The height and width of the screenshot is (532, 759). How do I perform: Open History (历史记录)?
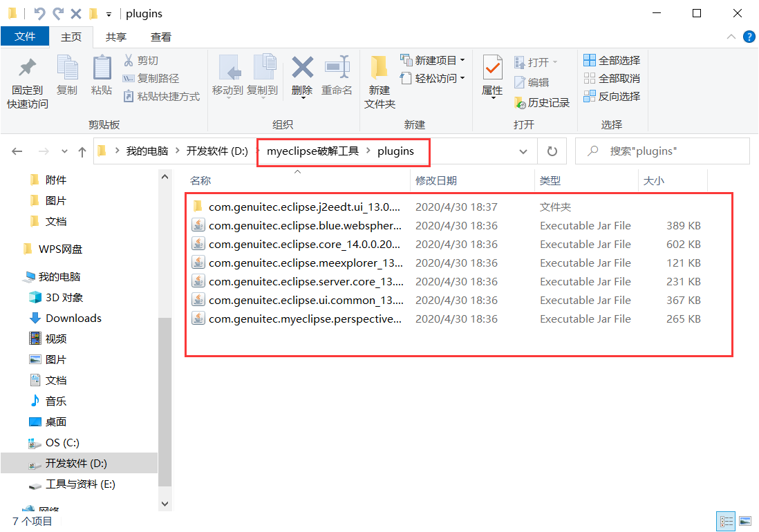(542, 102)
